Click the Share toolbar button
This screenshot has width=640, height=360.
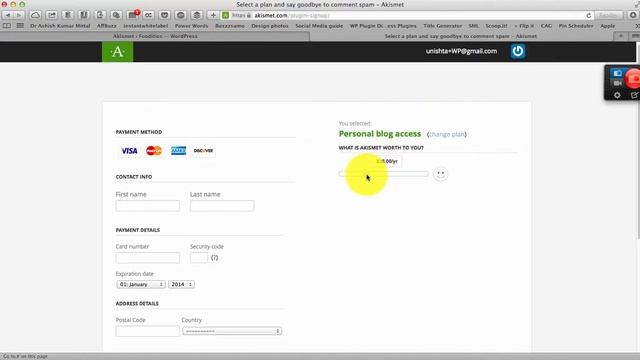[51, 15]
